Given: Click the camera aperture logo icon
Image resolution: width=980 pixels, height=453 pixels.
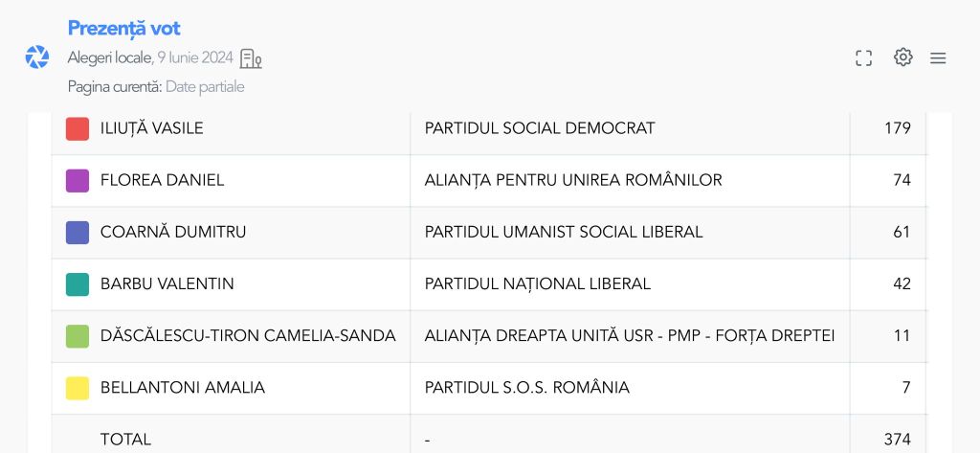Looking at the screenshot, I should [x=37, y=57].
